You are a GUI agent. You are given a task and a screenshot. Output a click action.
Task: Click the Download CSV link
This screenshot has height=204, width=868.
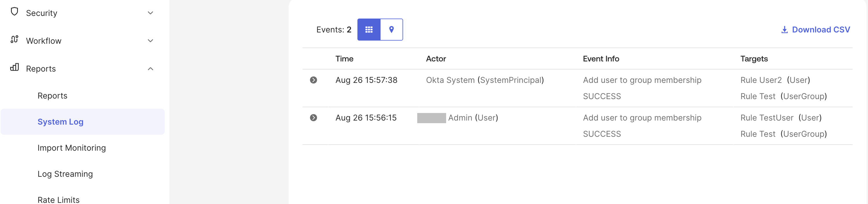[815, 30]
